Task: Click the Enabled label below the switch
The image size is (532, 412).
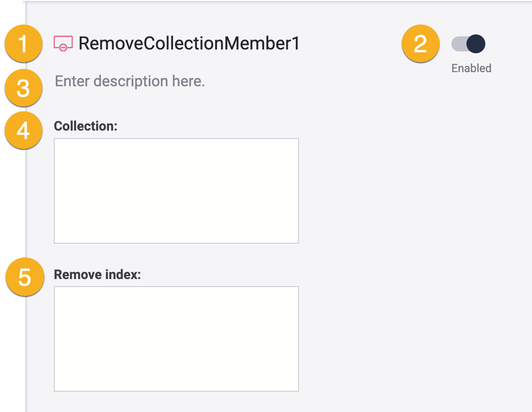Action: (x=471, y=68)
